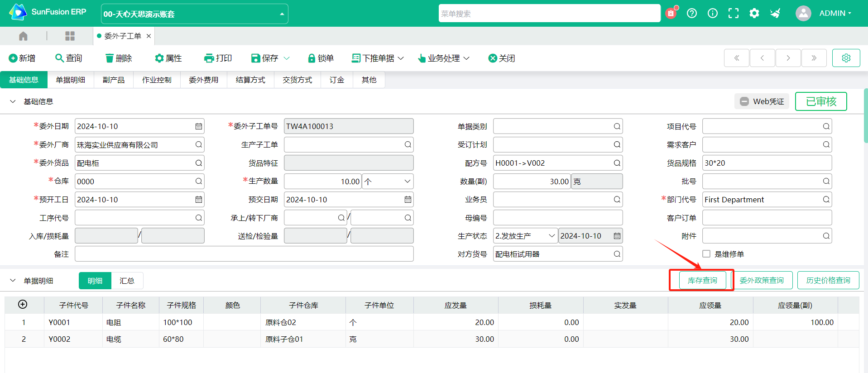Open 配方号 lookup search icon
868x373 pixels.
617,163
